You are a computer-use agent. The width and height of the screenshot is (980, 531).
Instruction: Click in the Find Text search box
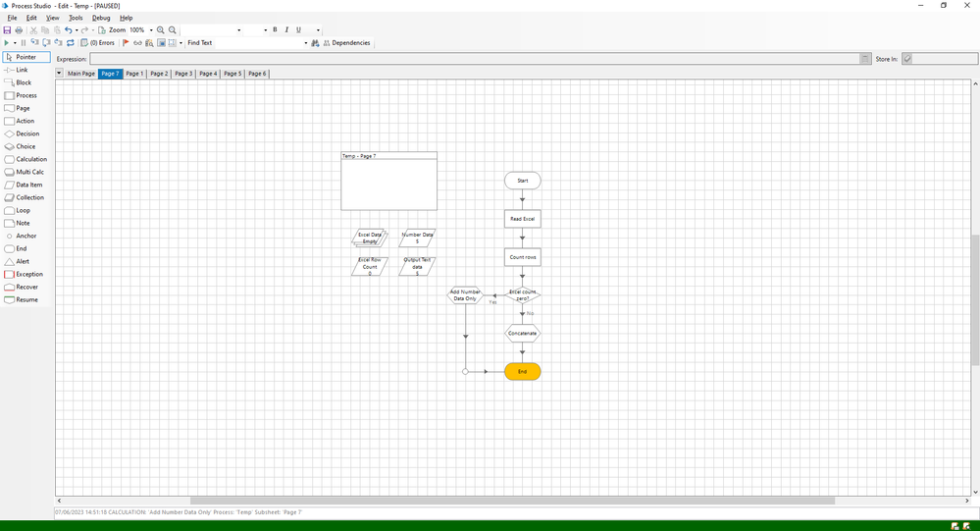258,43
